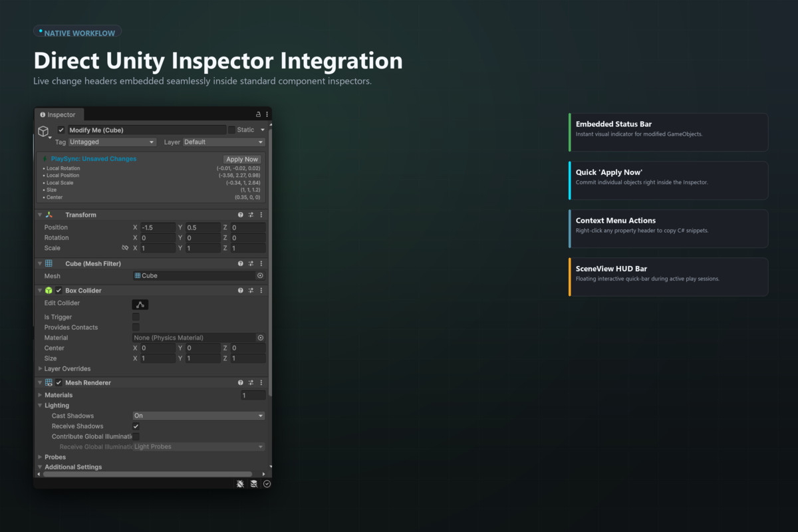Collapse the Lighting foldout
The image size is (798, 532).
[40, 406]
